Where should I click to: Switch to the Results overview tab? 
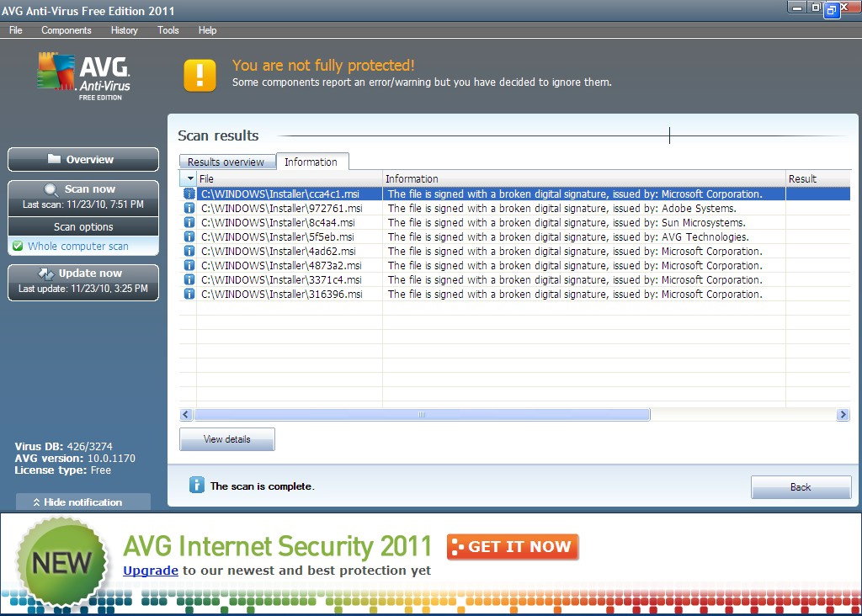pyautogui.click(x=226, y=162)
